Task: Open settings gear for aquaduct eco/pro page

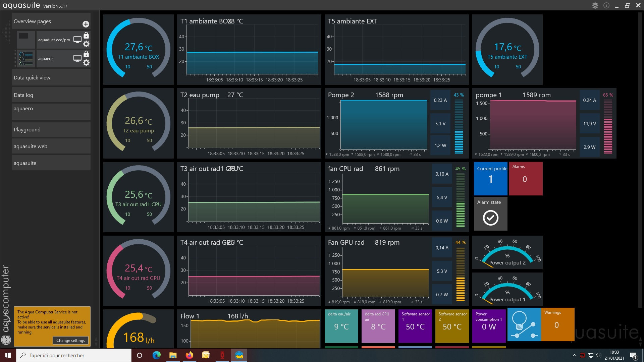Action: coord(86,44)
